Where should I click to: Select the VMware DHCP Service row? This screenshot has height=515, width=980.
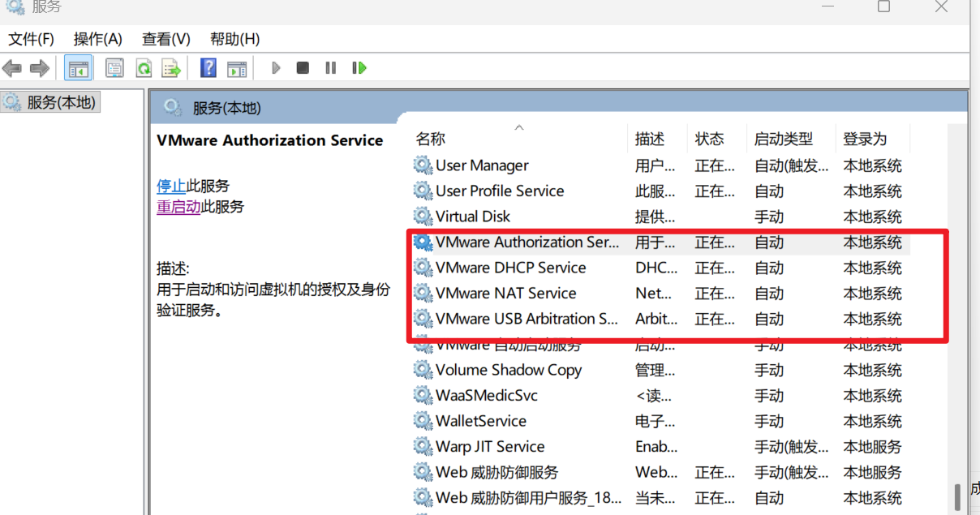660,268
